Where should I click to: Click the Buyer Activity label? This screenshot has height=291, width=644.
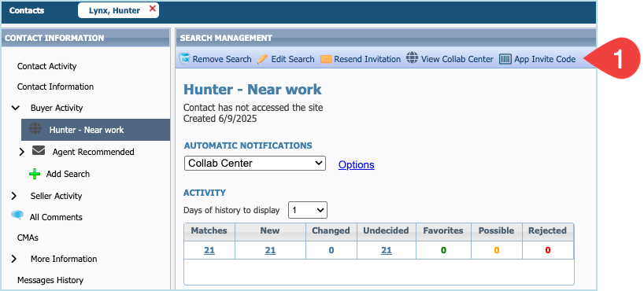(x=57, y=108)
